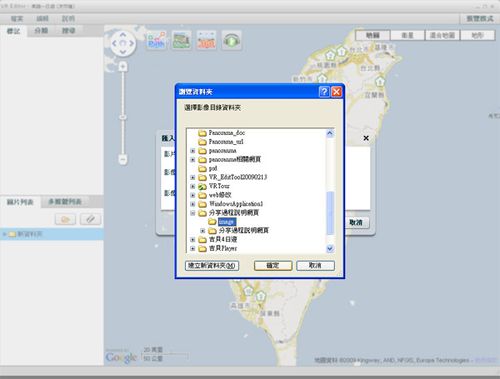Click the map zoom out minus button
The height and width of the screenshot is (379, 500).
123,159
